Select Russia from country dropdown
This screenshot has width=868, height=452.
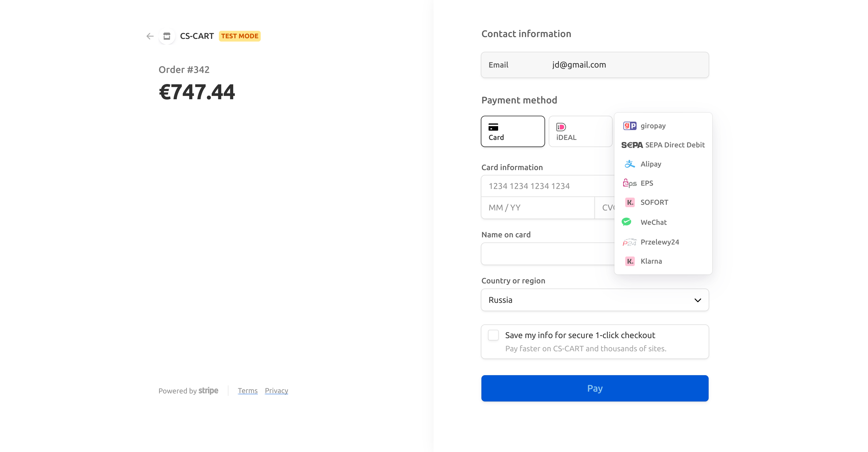(595, 300)
